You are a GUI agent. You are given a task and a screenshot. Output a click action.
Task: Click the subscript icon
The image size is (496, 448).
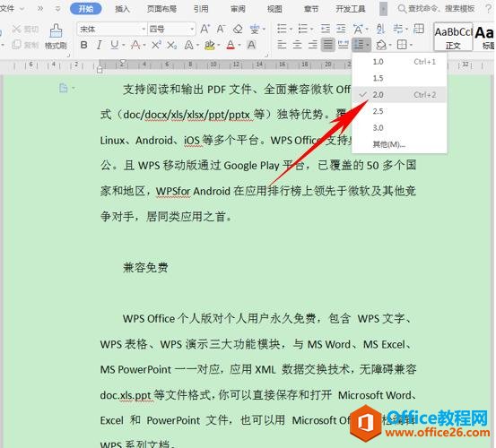click(172, 45)
